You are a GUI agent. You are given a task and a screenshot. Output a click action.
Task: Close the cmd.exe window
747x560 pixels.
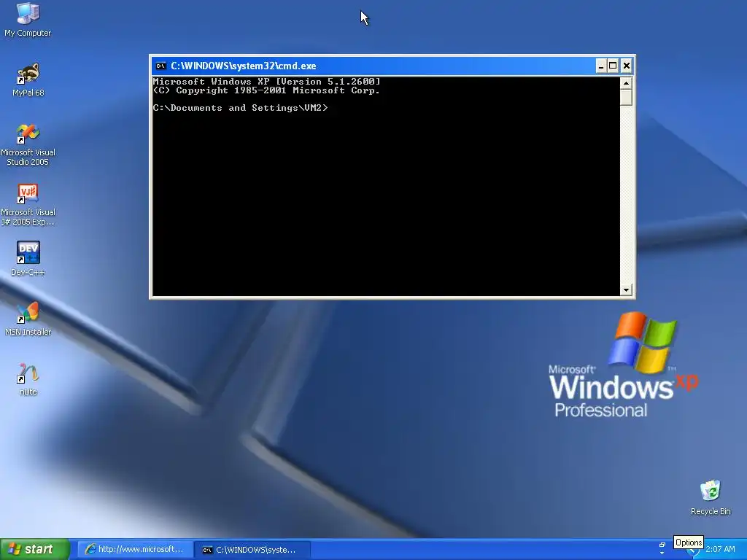(x=627, y=66)
